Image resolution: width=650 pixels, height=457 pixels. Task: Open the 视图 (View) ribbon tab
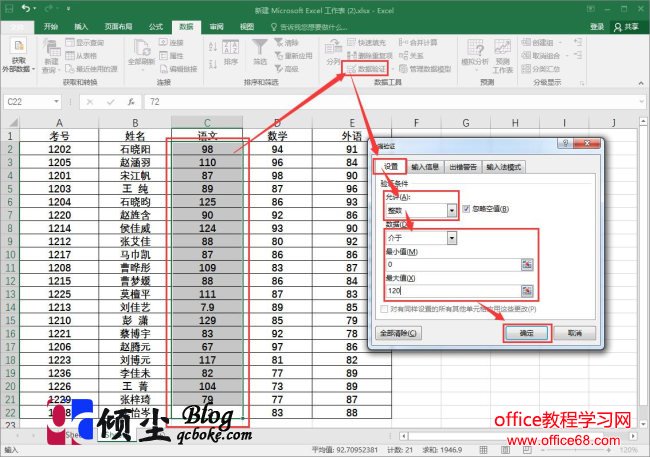coord(247,27)
